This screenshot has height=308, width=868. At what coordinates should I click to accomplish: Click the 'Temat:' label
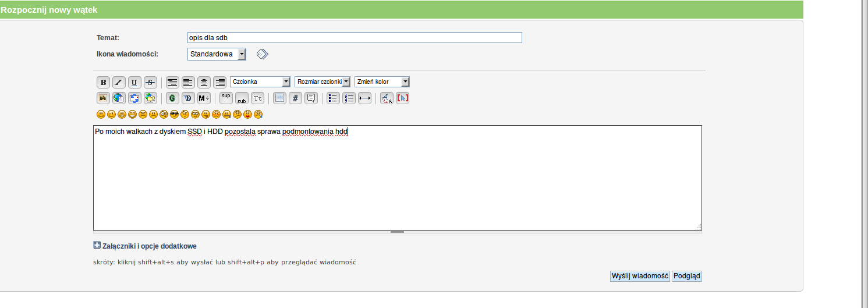click(x=108, y=38)
